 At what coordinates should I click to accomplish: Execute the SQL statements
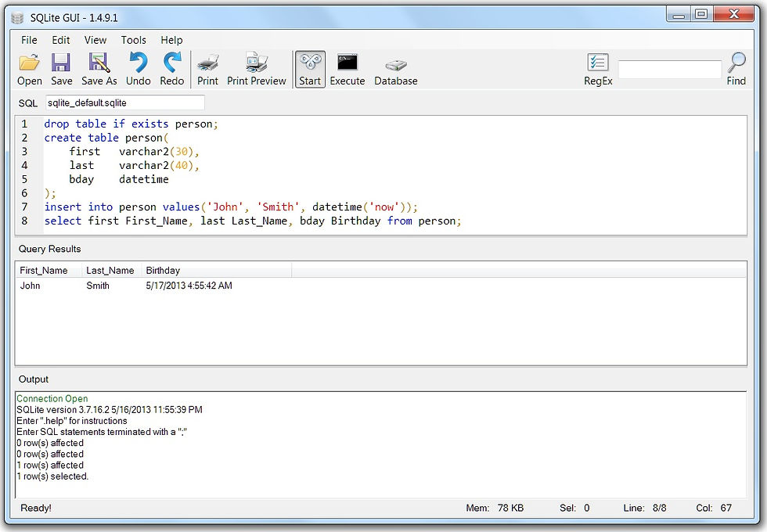click(x=347, y=69)
